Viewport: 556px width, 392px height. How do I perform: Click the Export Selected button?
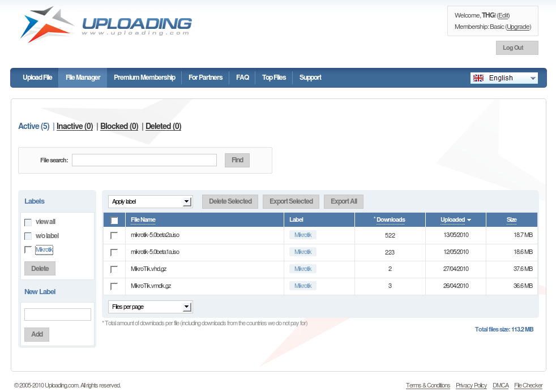pyautogui.click(x=291, y=201)
